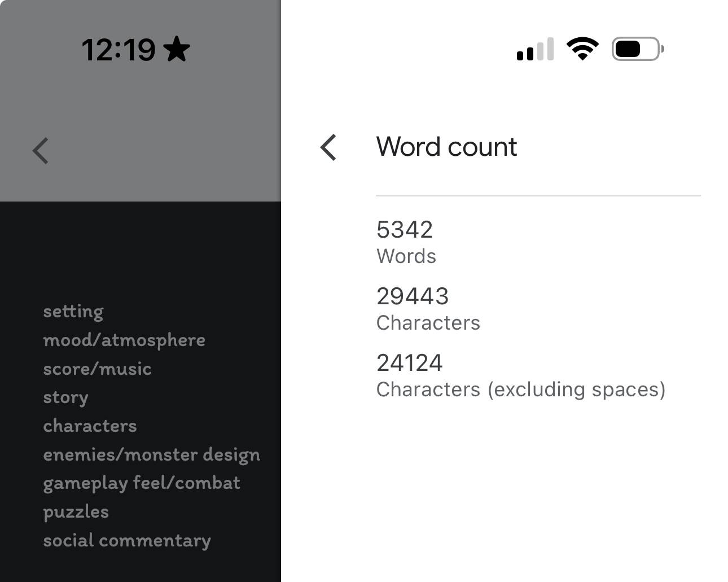The image size is (728, 582).
Task: Tap the 'gameplay feel/combat' line
Action: click(x=142, y=483)
